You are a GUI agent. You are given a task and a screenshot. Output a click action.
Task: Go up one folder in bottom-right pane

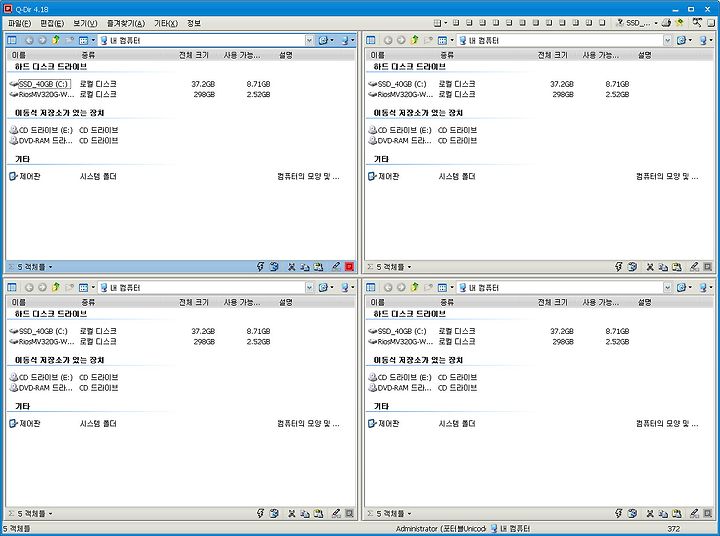[x=414, y=288]
